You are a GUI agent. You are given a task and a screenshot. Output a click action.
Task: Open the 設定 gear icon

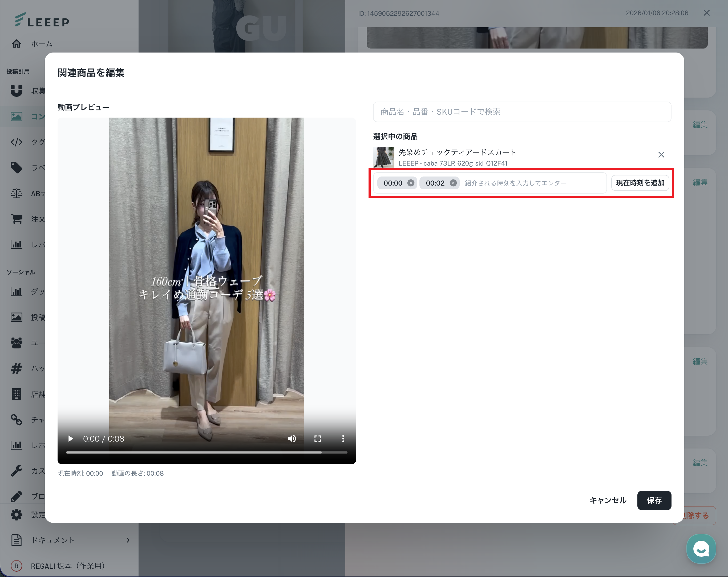pyautogui.click(x=16, y=515)
